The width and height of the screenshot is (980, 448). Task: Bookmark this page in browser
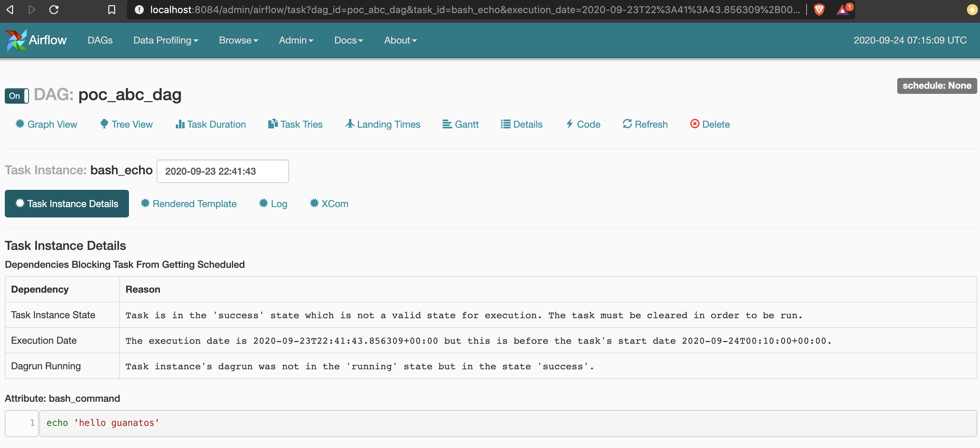pos(111,10)
